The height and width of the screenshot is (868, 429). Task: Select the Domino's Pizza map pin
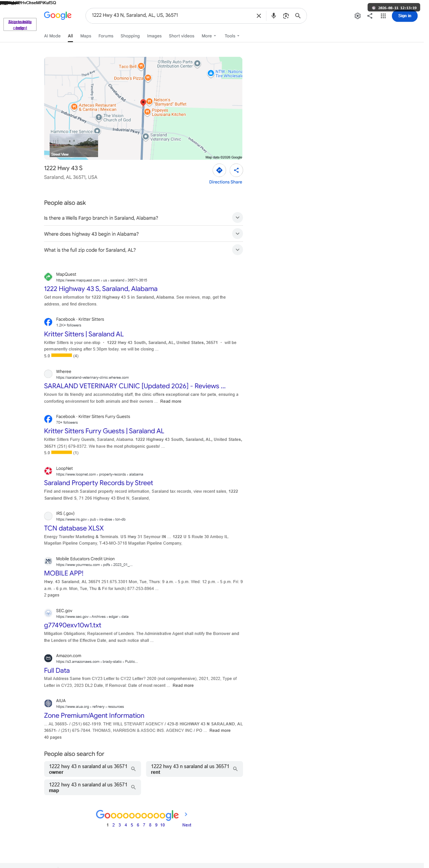(148, 78)
